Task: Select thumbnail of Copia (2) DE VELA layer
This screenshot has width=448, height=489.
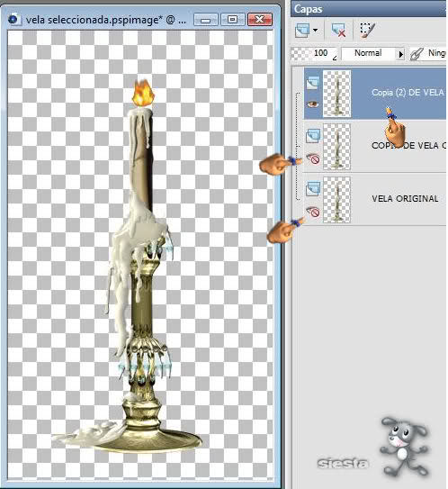Action: point(336,94)
